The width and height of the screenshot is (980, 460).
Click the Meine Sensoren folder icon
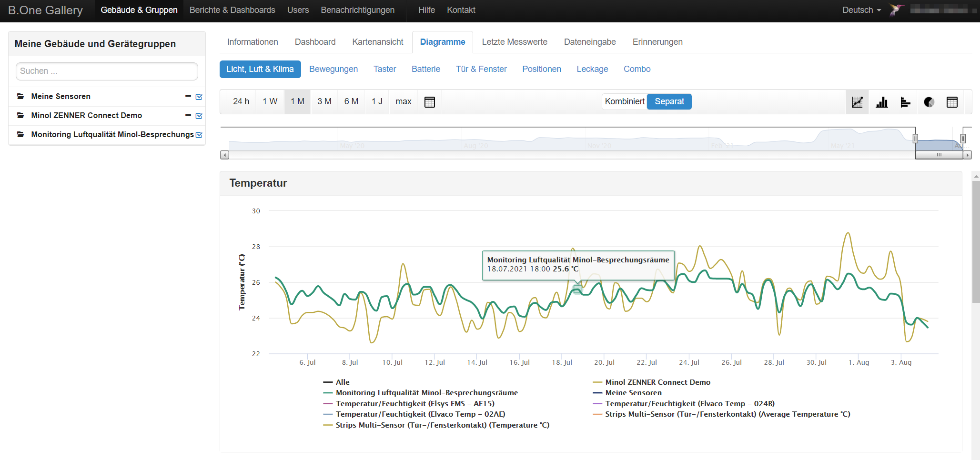tap(20, 96)
